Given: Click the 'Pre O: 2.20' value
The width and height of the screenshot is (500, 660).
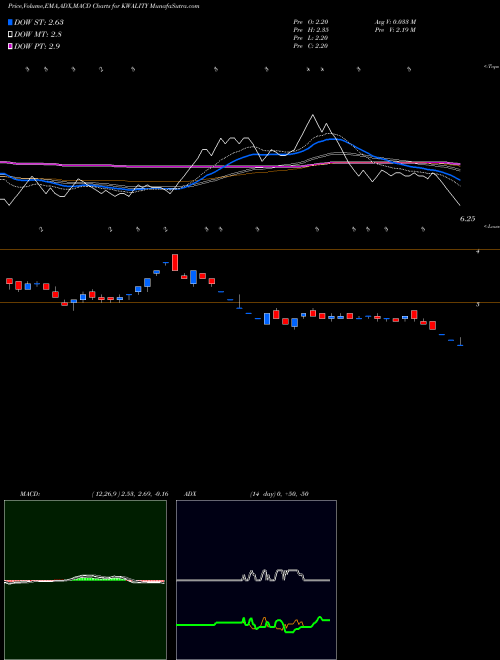Looking at the screenshot, I should coord(311,22).
